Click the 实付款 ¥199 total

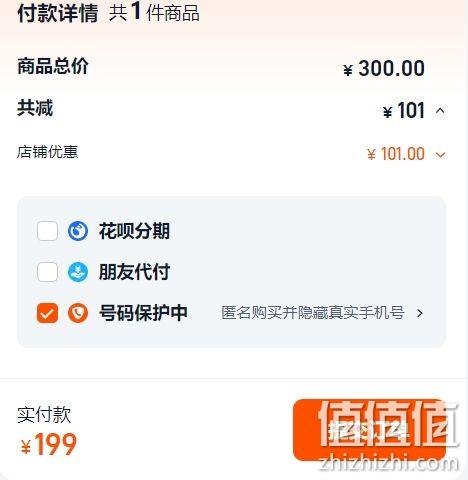click(x=49, y=444)
